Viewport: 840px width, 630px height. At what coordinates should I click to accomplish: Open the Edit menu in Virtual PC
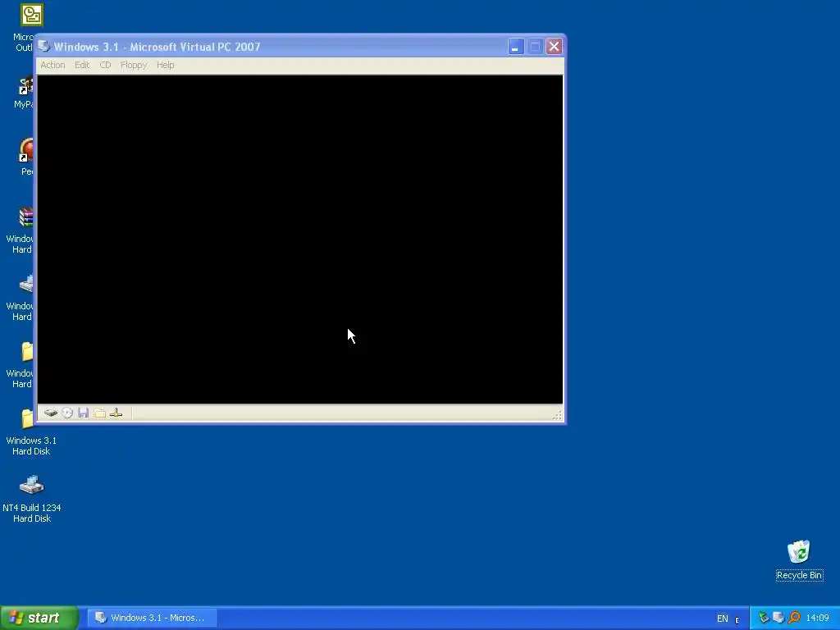[x=82, y=65]
